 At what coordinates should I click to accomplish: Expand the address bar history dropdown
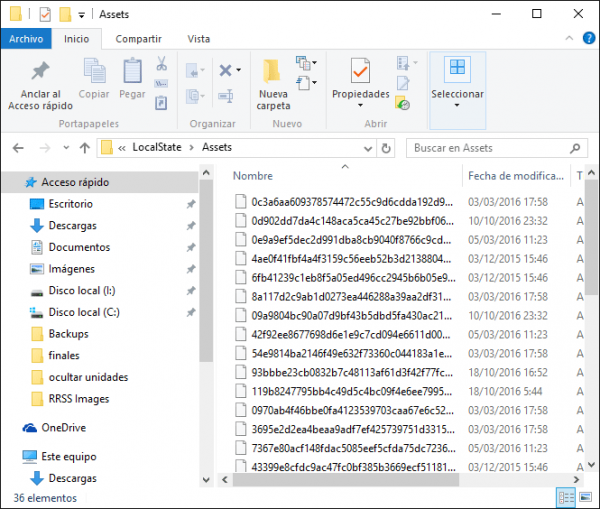368,148
